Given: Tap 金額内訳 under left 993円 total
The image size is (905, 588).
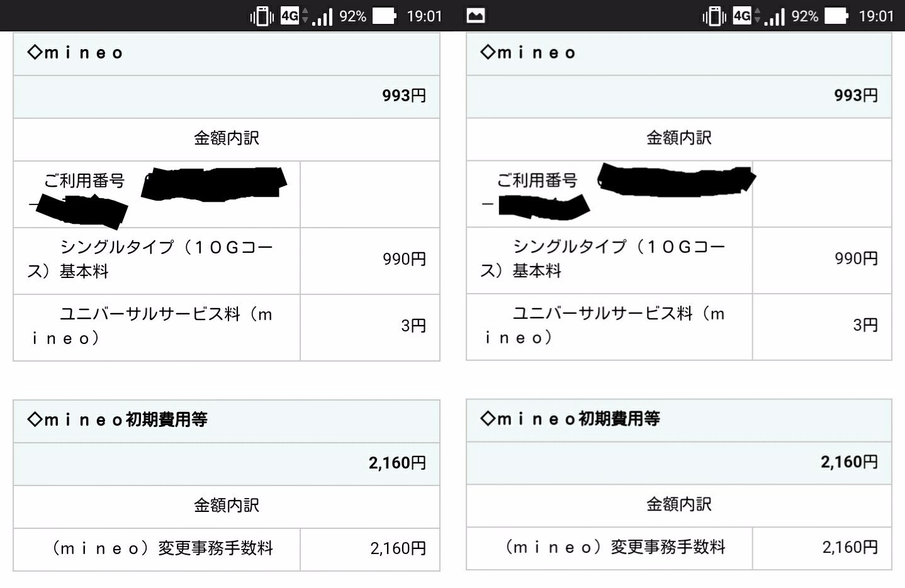Looking at the screenshot, I should click(227, 138).
